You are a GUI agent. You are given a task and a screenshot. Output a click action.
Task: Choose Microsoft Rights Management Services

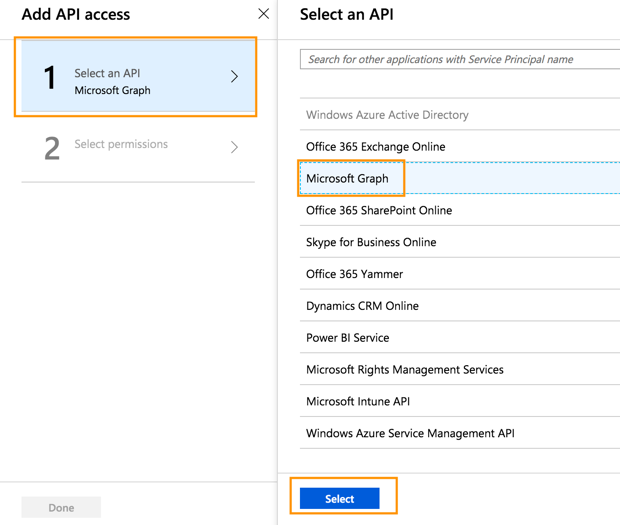coord(404,370)
